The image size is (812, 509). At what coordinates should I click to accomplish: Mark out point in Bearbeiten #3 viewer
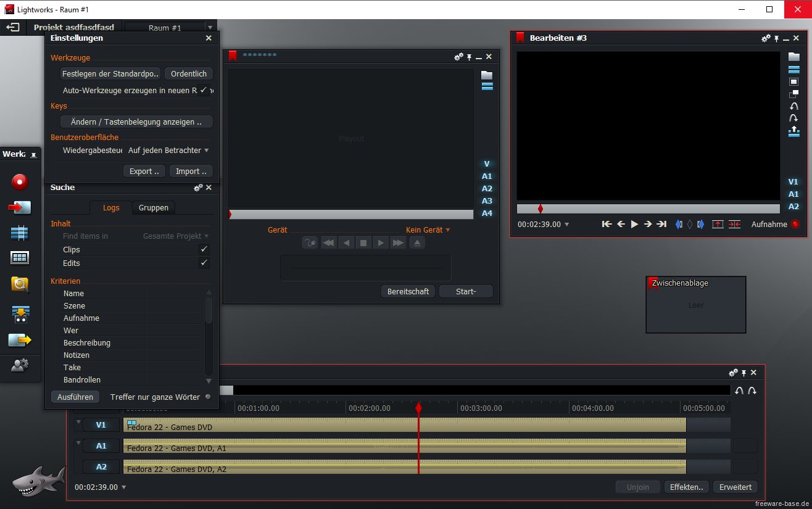coord(701,225)
